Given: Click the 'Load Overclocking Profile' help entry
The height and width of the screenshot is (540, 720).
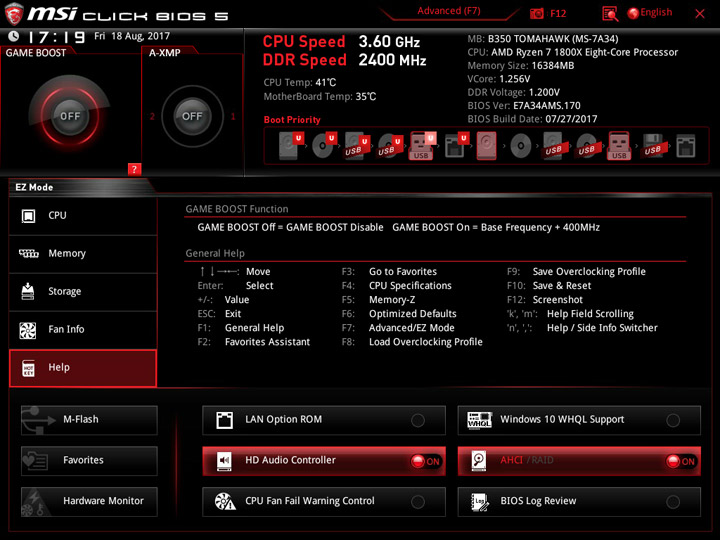Looking at the screenshot, I should point(426,342).
